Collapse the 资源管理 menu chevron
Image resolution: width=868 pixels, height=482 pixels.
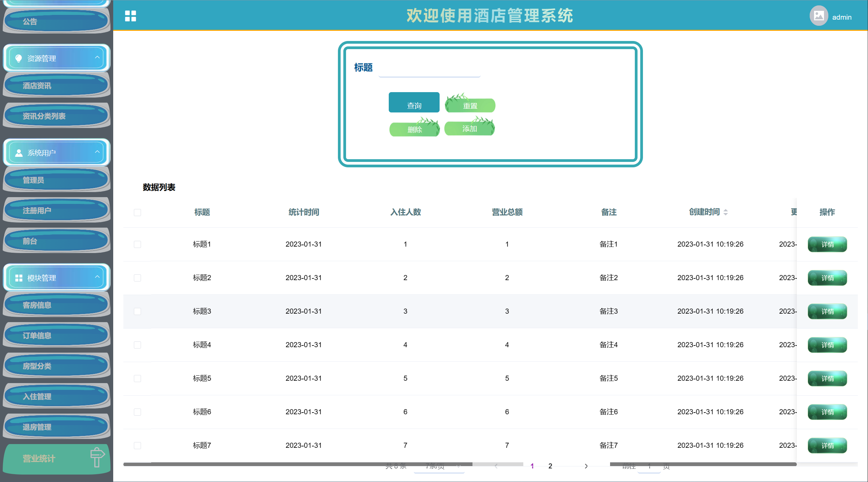(97, 58)
